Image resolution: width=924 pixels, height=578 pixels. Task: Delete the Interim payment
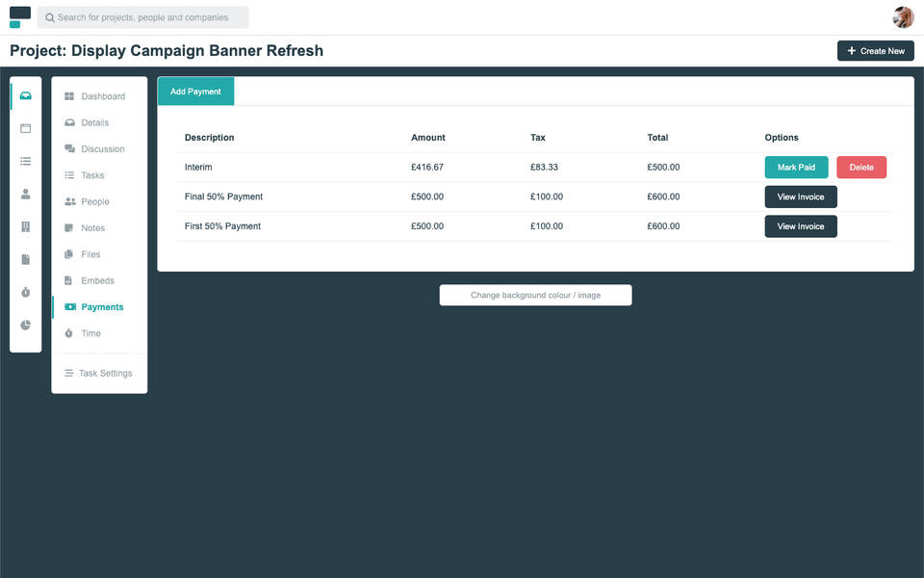click(861, 168)
